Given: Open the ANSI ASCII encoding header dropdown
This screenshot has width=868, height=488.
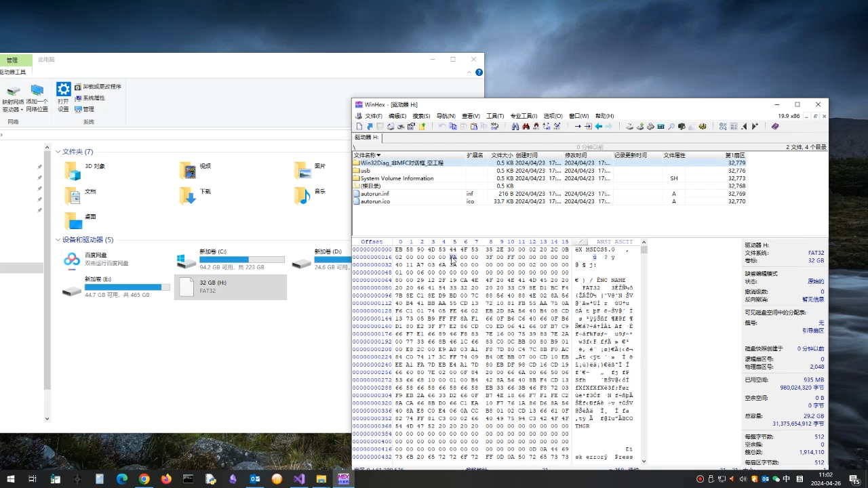Looking at the screenshot, I should (580, 241).
